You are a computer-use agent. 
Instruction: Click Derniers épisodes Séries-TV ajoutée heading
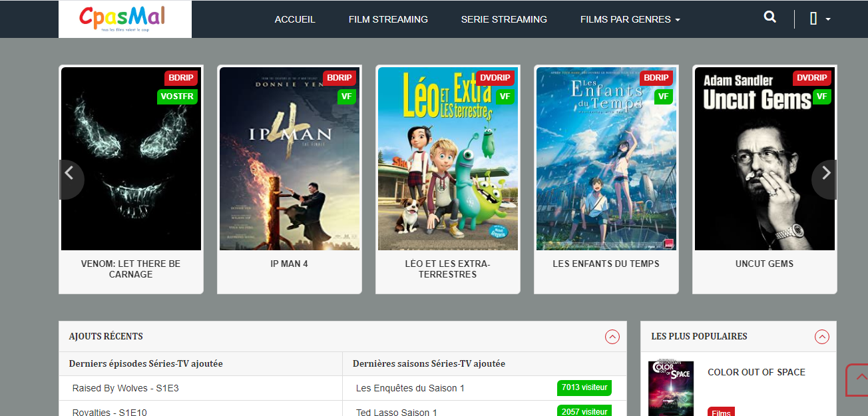[146, 363]
